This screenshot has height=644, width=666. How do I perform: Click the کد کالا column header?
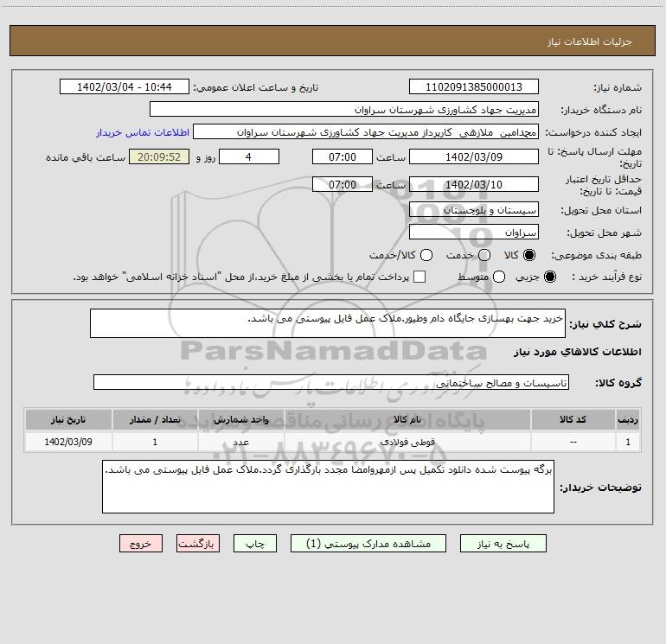tap(573, 419)
